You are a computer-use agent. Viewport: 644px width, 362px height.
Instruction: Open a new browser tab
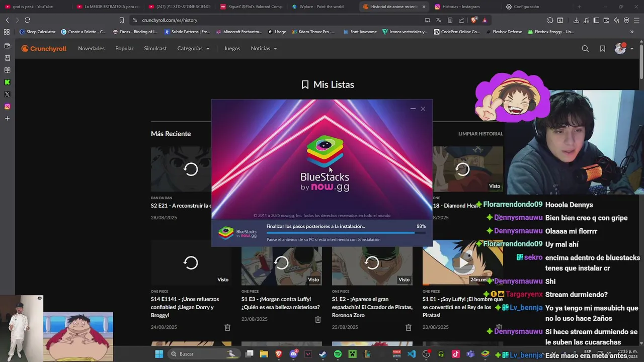(579, 7)
